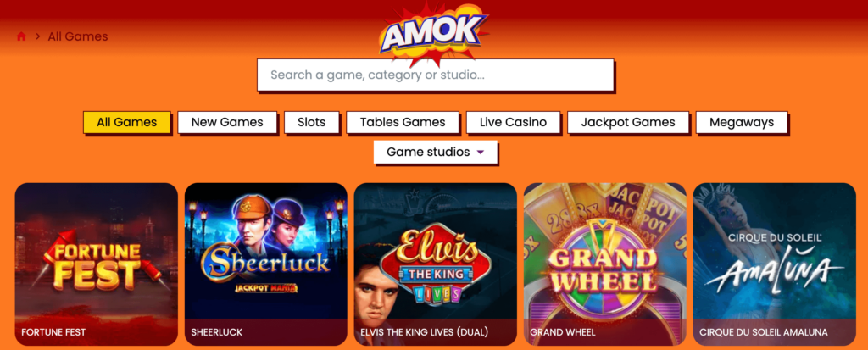
Task: Show the Slots category
Action: pyautogui.click(x=312, y=122)
